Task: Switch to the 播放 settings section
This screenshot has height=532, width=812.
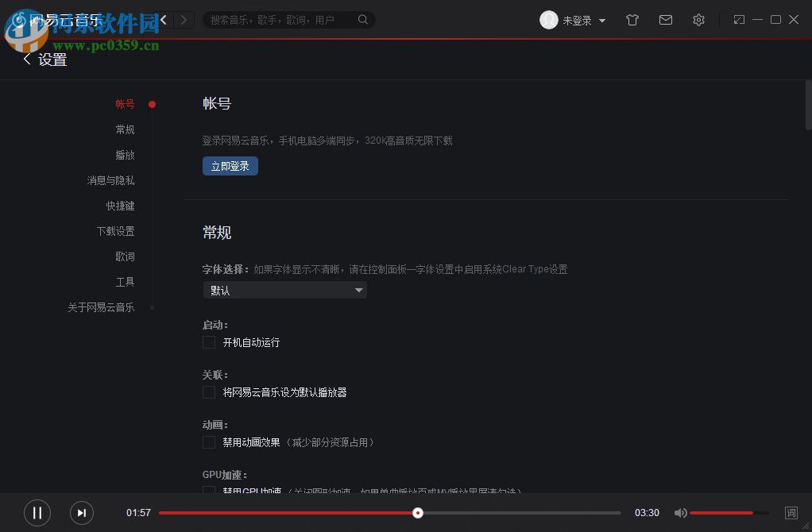Action: pyautogui.click(x=125, y=155)
